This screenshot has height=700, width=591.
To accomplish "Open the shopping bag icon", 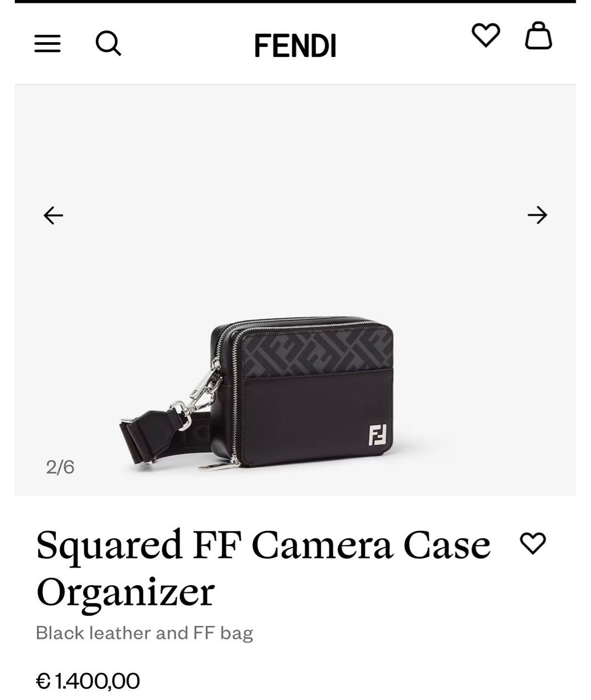I will coord(538,36).
